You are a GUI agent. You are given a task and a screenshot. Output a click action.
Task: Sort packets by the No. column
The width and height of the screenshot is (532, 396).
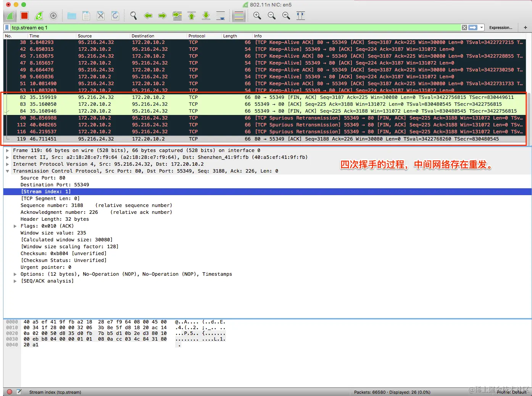pos(15,36)
